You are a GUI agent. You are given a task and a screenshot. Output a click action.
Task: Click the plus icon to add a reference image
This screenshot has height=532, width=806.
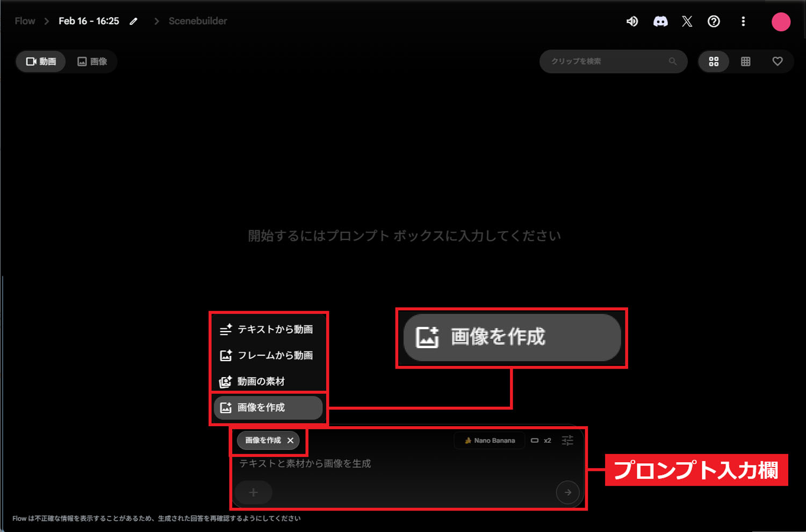click(253, 492)
